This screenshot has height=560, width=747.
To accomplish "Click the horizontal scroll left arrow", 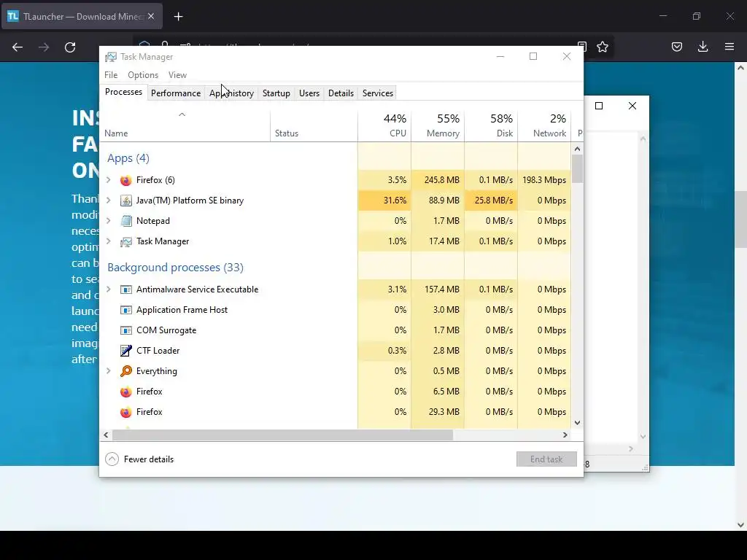I will (x=106, y=435).
